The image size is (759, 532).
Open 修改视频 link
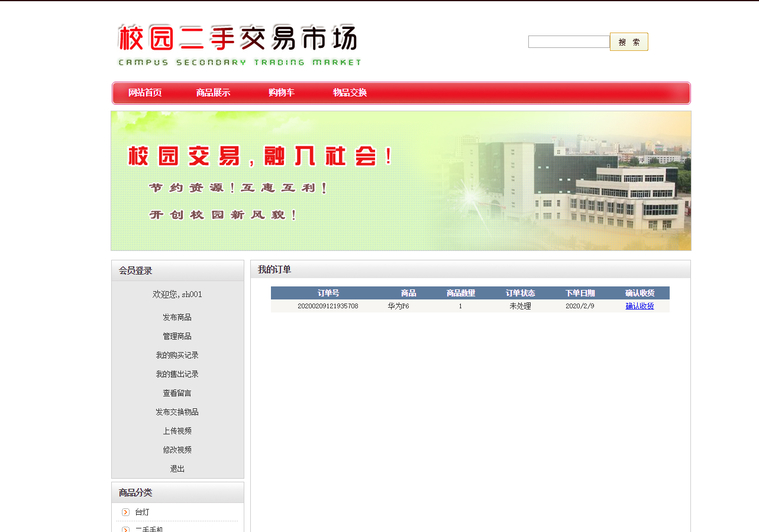pyautogui.click(x=177, y=450)
